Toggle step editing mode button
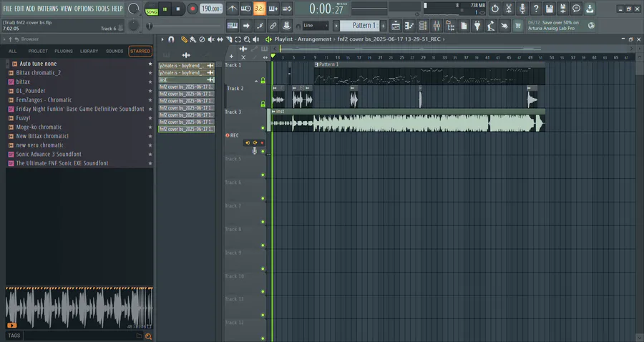 click(x=260, y=26)
